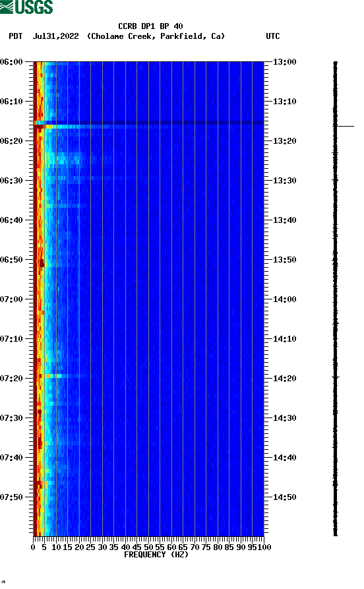The image size is (364, 589).
Task: Click the 14:20 UTC time label
Action: (285, 379)
